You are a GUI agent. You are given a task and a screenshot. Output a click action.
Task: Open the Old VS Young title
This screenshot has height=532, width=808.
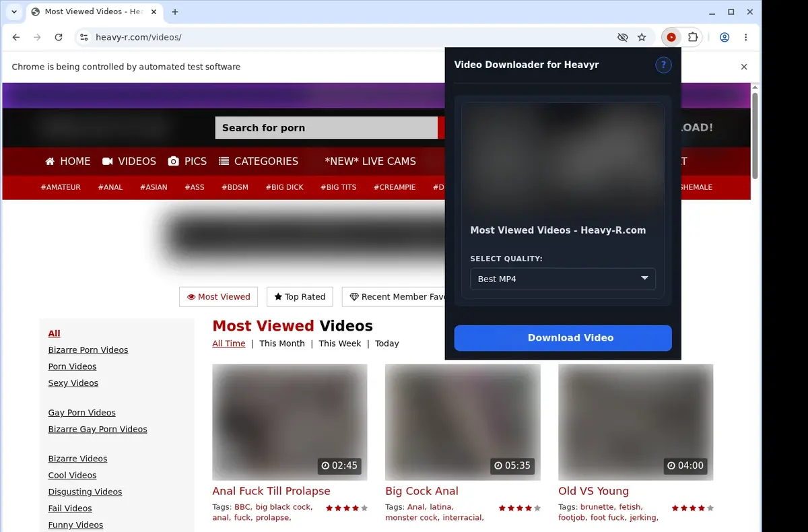point(594,492)
